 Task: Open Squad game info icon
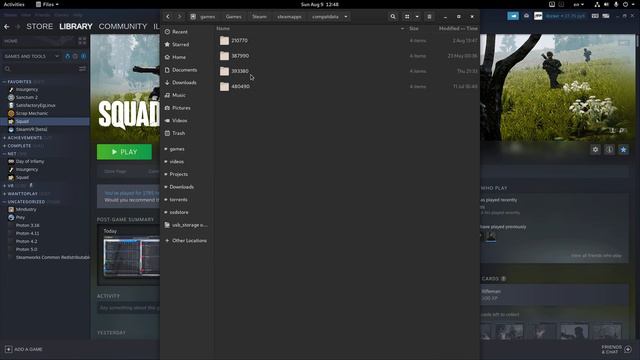point(609,150)
